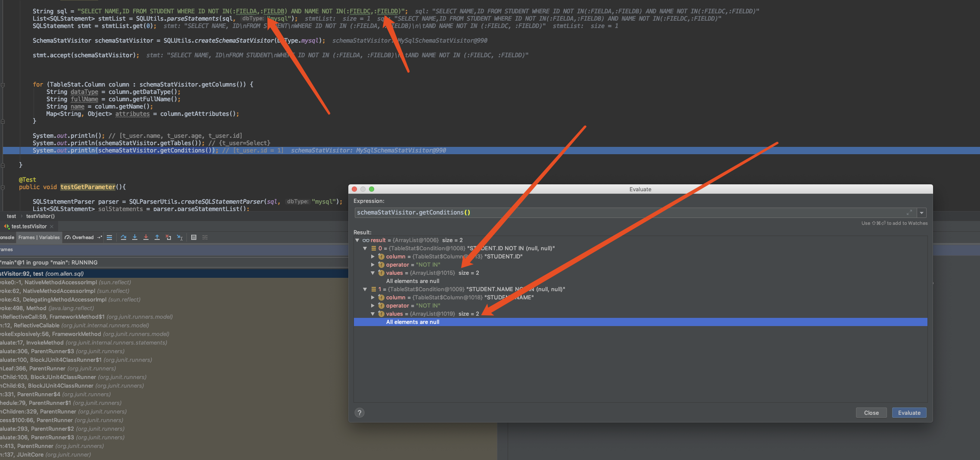Click the Step Over icon

(x=124, y=237)
